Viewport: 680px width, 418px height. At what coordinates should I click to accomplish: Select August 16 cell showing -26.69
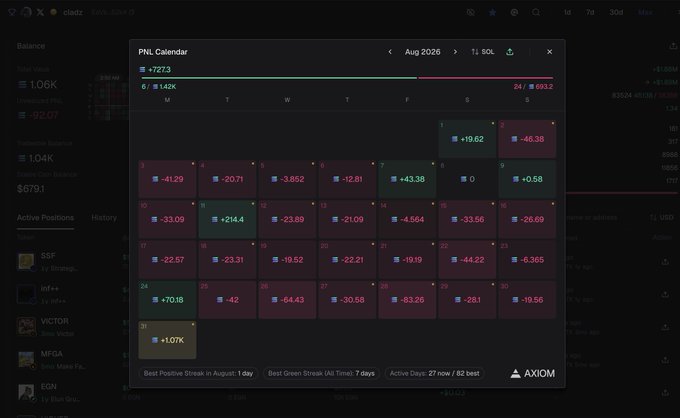(527, 219)
